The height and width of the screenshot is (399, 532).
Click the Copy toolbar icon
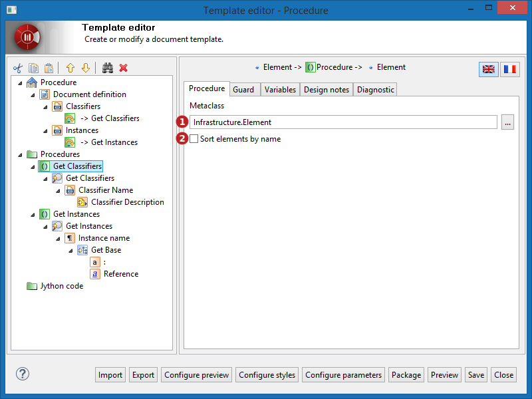click(33, 68)
